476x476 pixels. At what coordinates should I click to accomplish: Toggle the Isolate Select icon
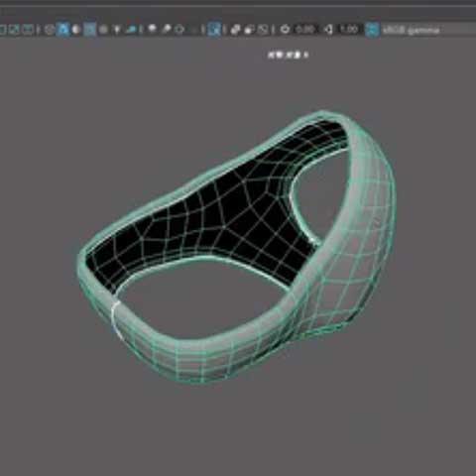pyautogui.click(x=214, y=30)
